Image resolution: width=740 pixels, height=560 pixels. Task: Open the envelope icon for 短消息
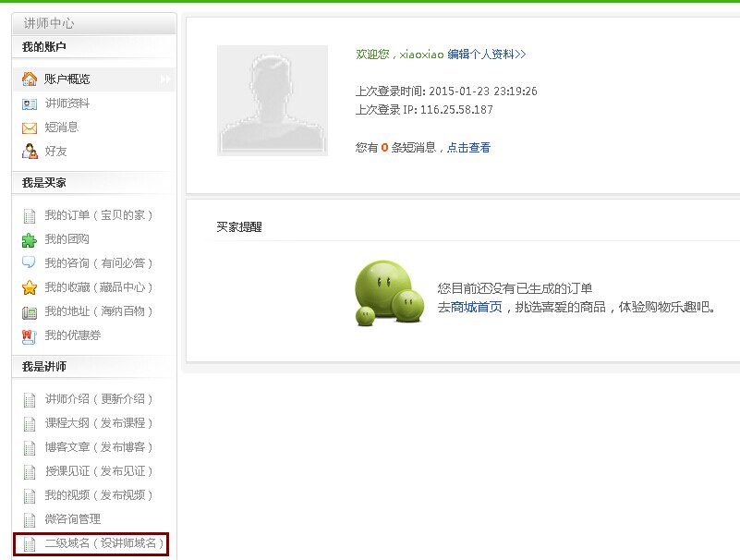(x=30, y=128)
